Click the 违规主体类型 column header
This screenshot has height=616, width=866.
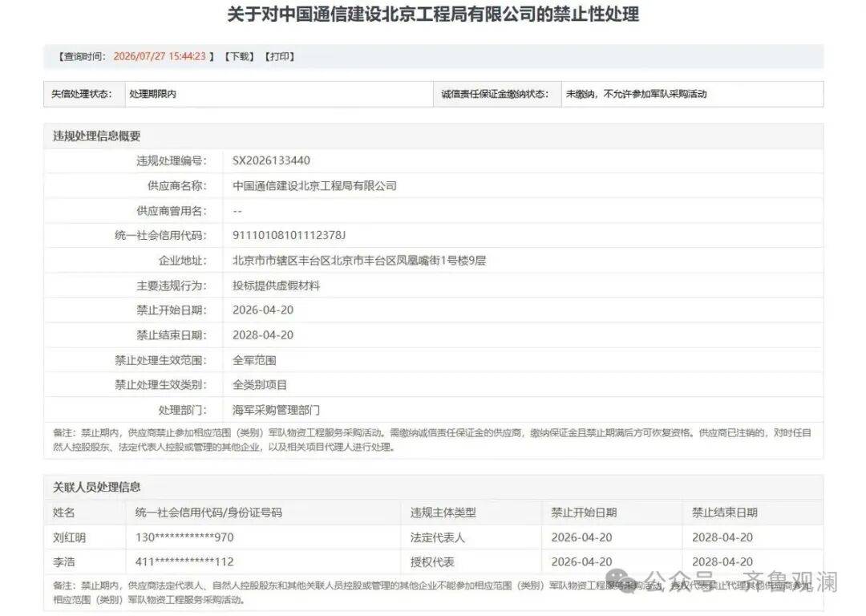pyautogui.click(x=443, y=513)
